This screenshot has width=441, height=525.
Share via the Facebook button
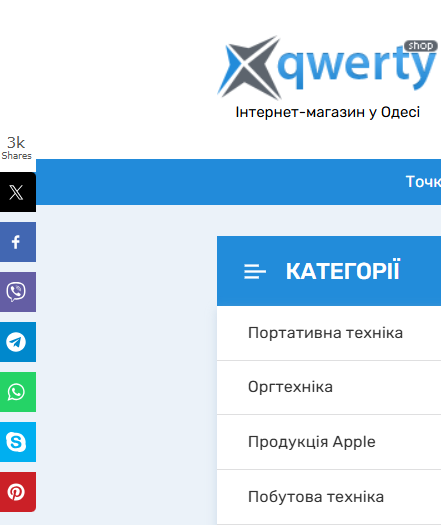(x=18, y=242)
